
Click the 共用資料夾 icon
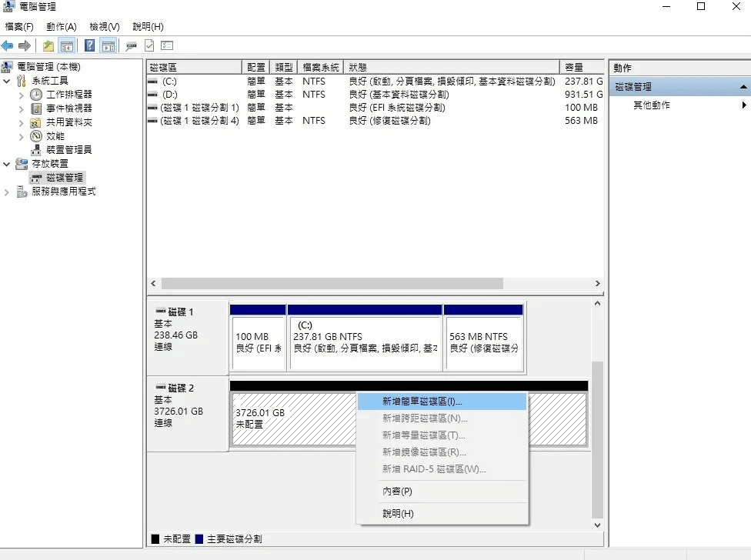point(36,122)
